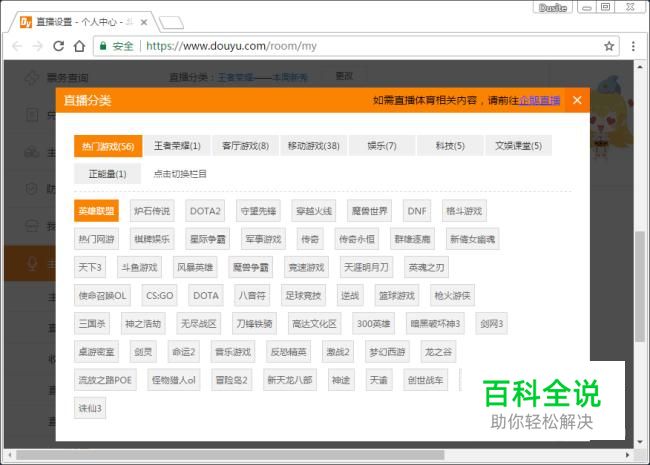Select the 热门网游 category
The height and width of the screenshot is (465, 650).
point(96,239)
